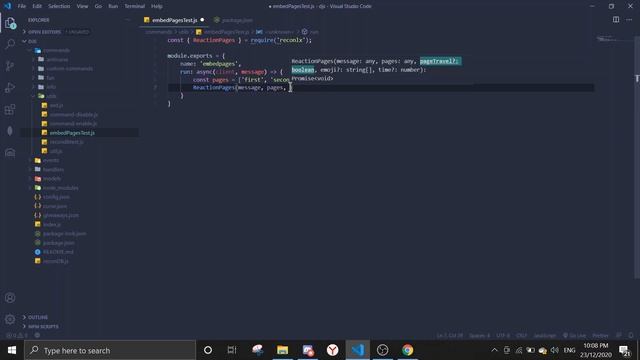Switch to the embedPagesTest.js tab
Viewport: 640px width, 360px height.
click(x=174, y=20)
